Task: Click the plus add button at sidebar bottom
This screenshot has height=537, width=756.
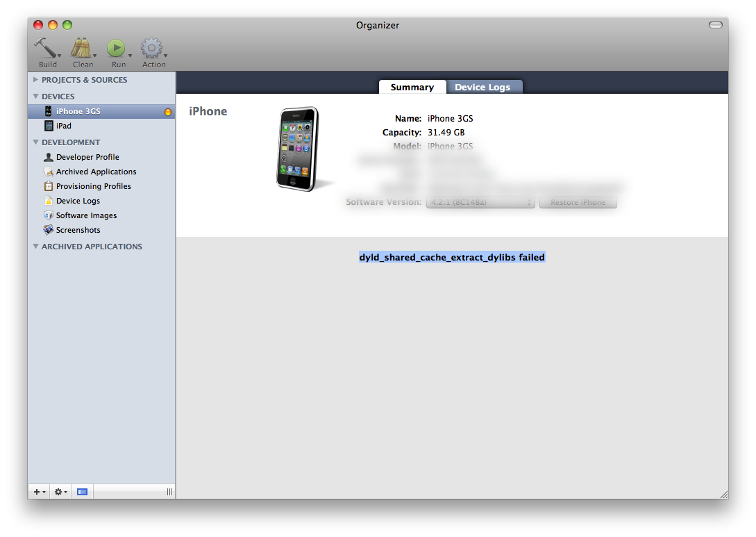Action: coord(39,492)
